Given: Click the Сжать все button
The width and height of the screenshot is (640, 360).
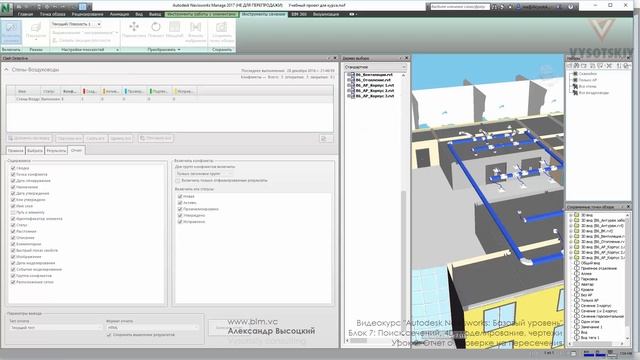Looking at the screenshot, I should (x=96, y=139).
